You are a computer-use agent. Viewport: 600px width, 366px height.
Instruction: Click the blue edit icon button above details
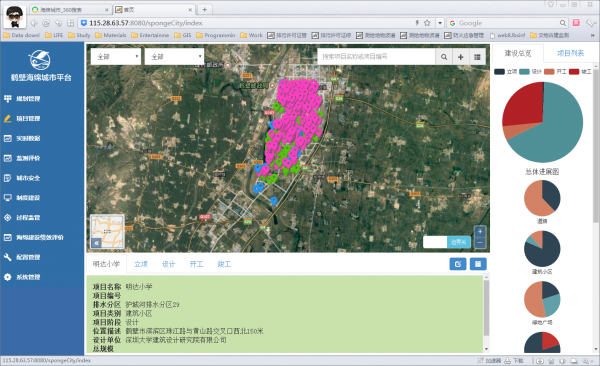[458, 264]
